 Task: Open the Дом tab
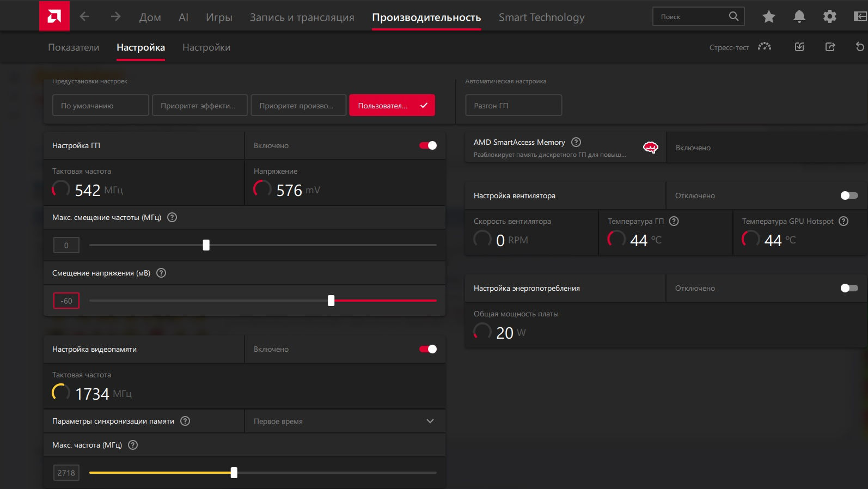(x=150, y=17)
